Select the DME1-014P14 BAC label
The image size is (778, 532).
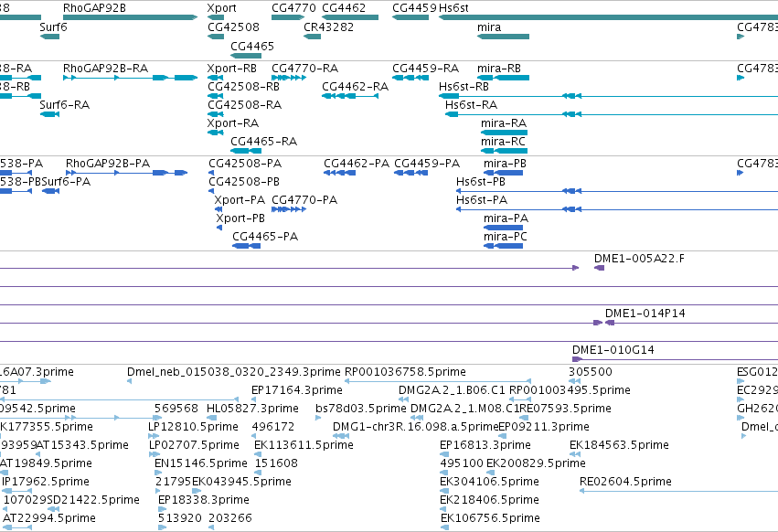[x=645, y=314]
